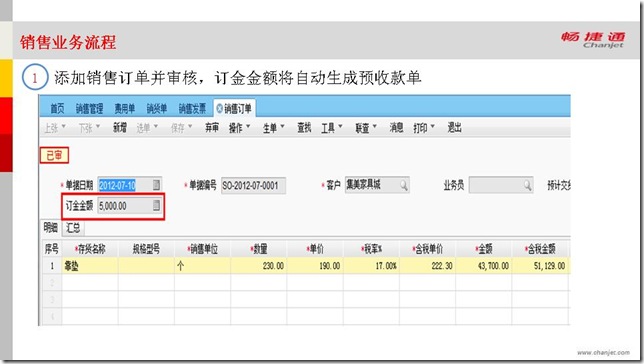Click the 弃审 toolbar button
Viewport: 644px width, 364px height.
tap(212, 128)
